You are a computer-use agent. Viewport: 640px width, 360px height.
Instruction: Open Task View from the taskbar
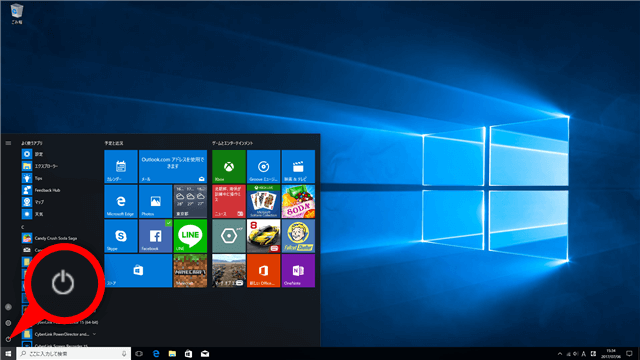tap(139, 353)
